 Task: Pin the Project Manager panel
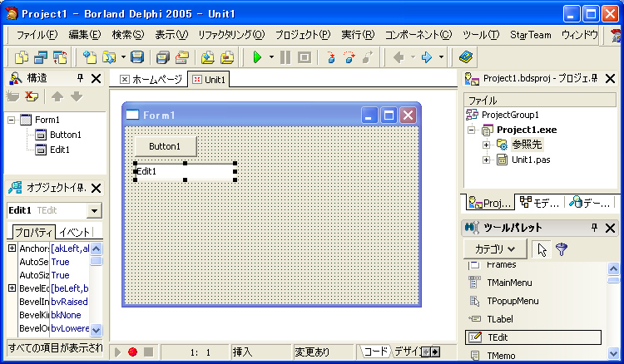(x=595, y=78)
